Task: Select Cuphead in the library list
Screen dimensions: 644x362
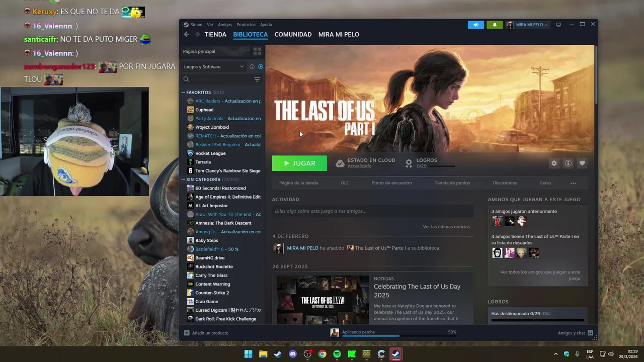Action: (204, 110)
